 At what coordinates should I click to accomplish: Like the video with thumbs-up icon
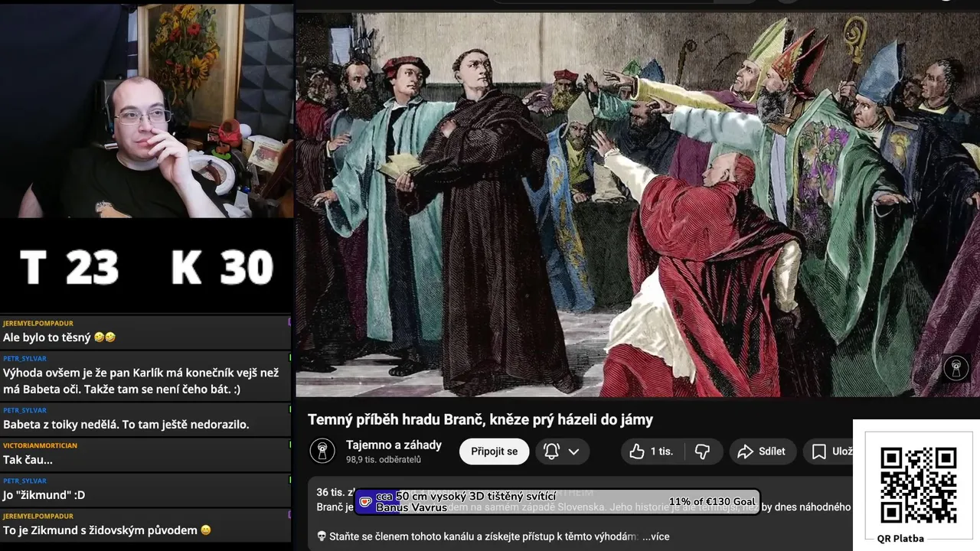(x=651, y=452)
